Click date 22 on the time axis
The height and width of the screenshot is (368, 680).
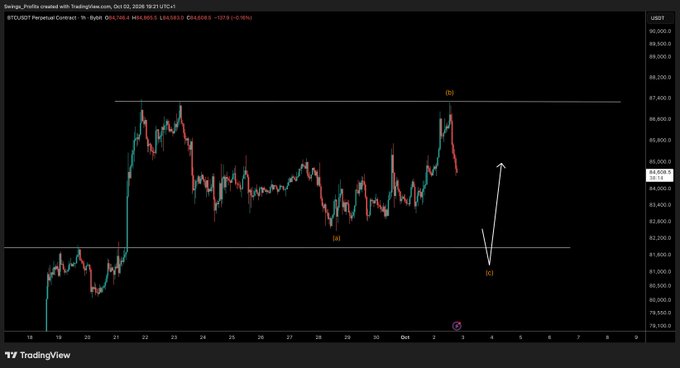click(x=145, y=337)
